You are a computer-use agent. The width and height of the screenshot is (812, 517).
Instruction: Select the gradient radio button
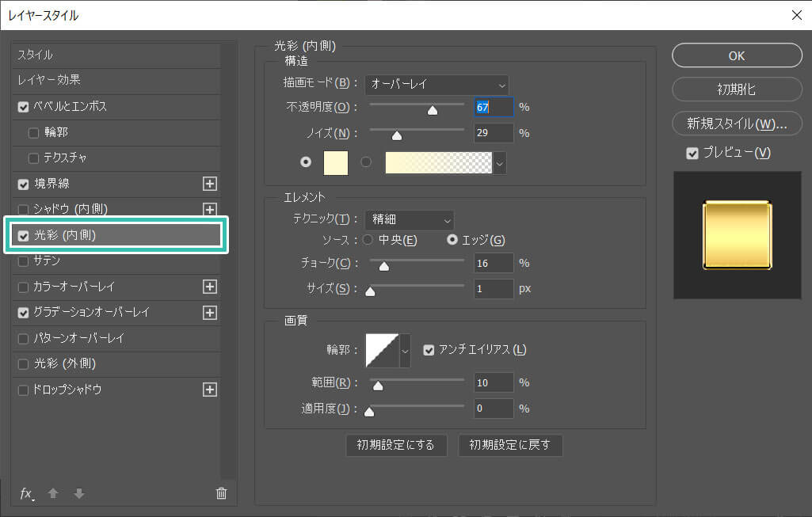[366, 162]
